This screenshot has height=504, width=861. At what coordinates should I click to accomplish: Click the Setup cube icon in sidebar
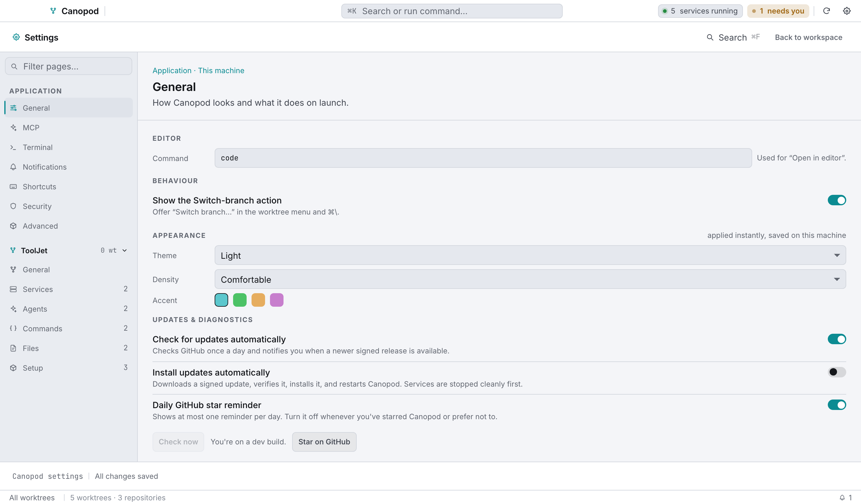pyautogui.click(x=13, y=368)
